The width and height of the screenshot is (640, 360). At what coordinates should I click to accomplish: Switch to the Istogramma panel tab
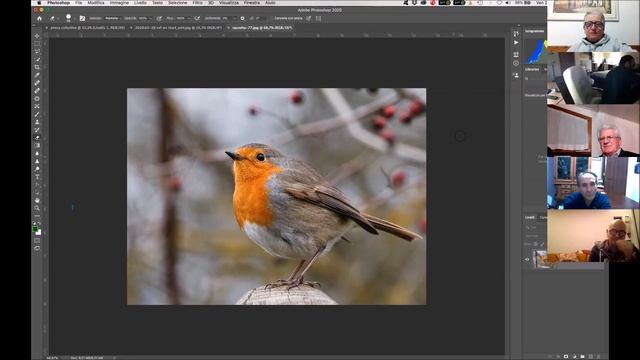[x=534, y=31]
